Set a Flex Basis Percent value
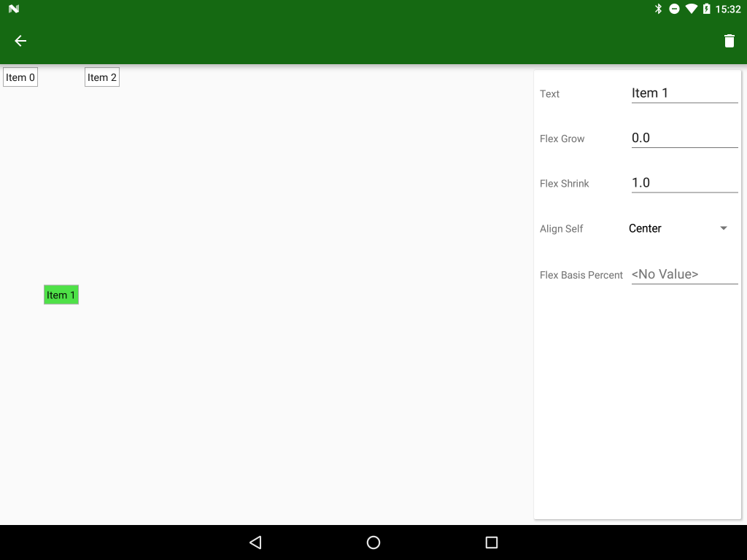The height and width of the screenshot is (560, 747). tap(683, 274)
